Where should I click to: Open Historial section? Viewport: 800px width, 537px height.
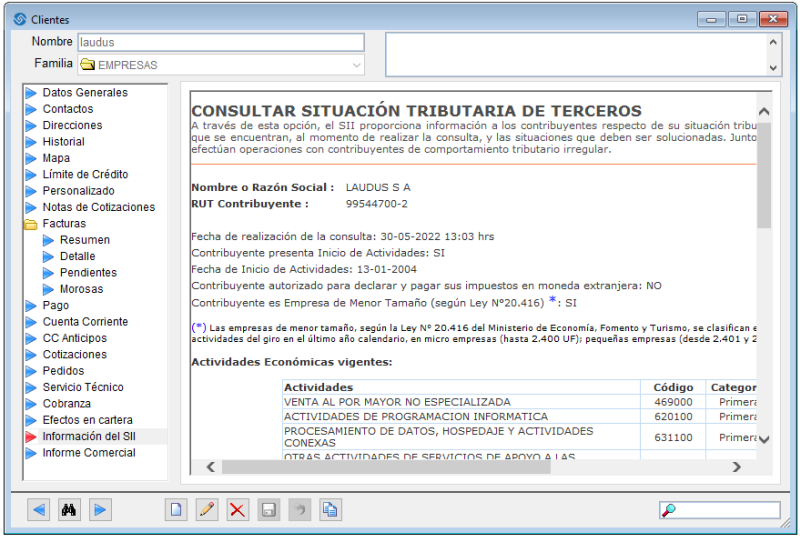coord(64,142)
